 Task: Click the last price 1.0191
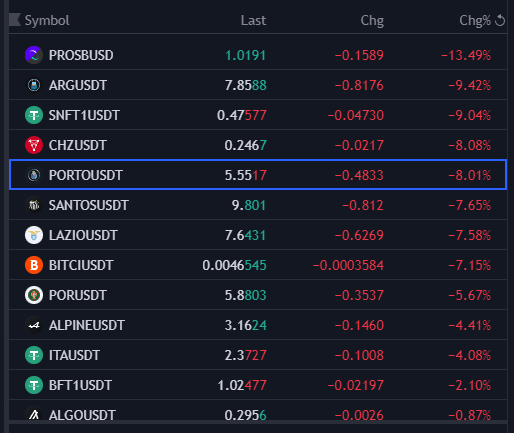point(245,55)
